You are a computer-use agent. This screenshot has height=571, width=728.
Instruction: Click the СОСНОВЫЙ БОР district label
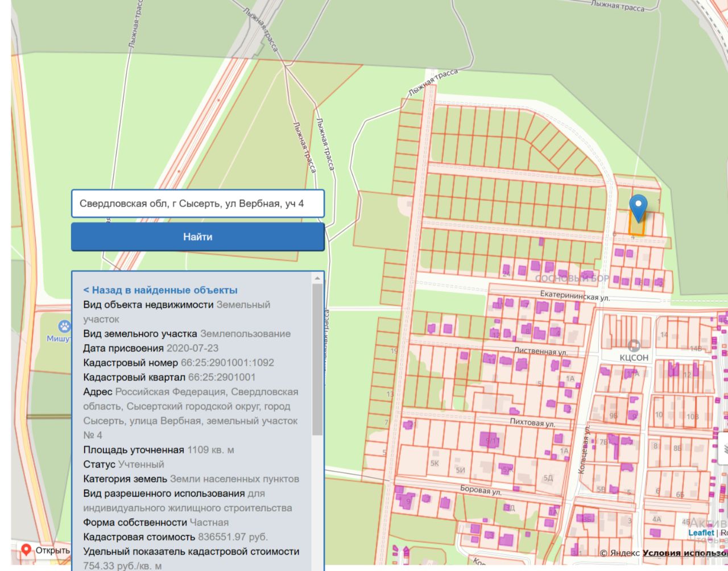pos(572,279)
